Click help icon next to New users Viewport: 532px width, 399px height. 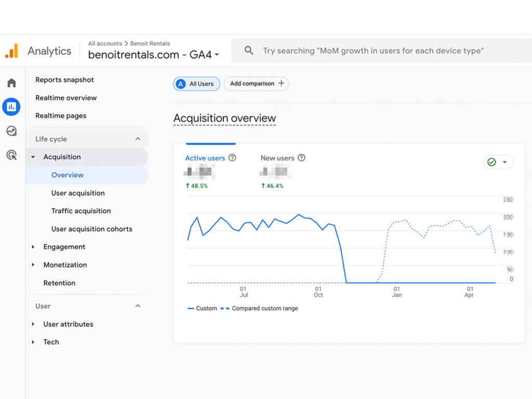click(301, 158)
